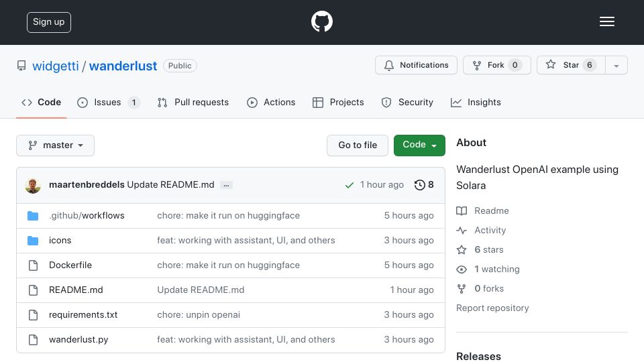644x362 pixels.
Task: Open the icons folder
Action: pyautogui.click(x=60, y=240)
